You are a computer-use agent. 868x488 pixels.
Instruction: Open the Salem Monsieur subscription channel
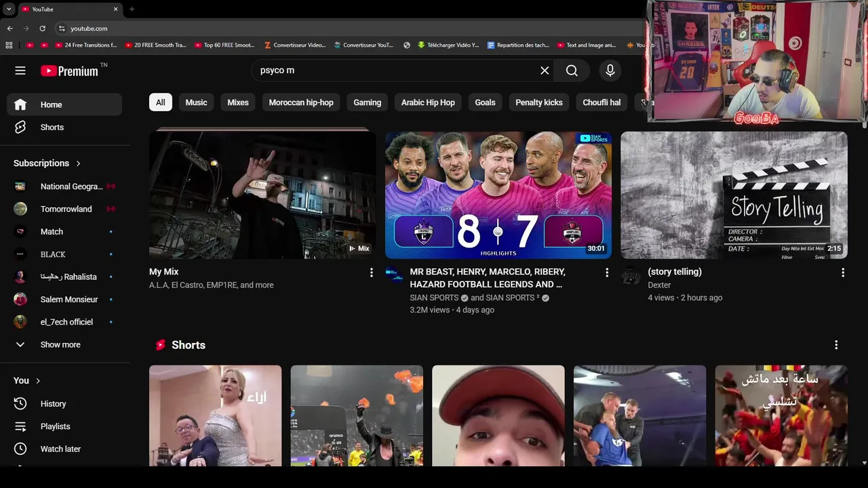64,300
